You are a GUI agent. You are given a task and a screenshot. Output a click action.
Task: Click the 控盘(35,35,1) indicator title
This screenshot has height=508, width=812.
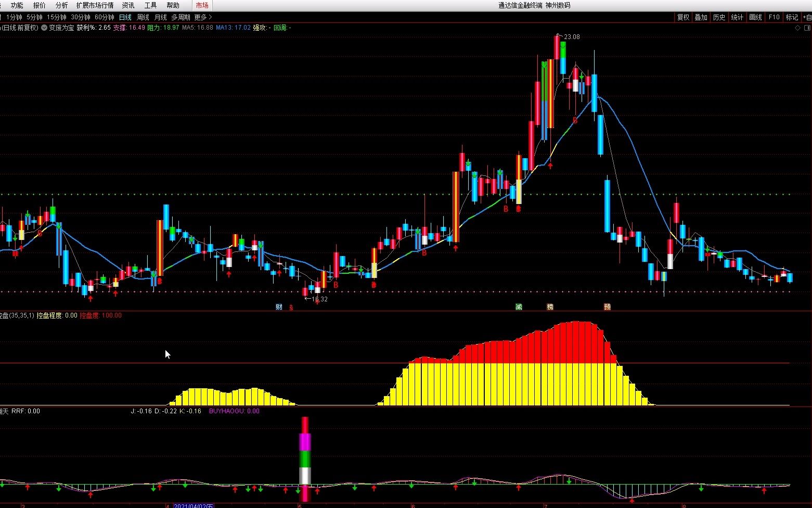[x=17, y=315]
